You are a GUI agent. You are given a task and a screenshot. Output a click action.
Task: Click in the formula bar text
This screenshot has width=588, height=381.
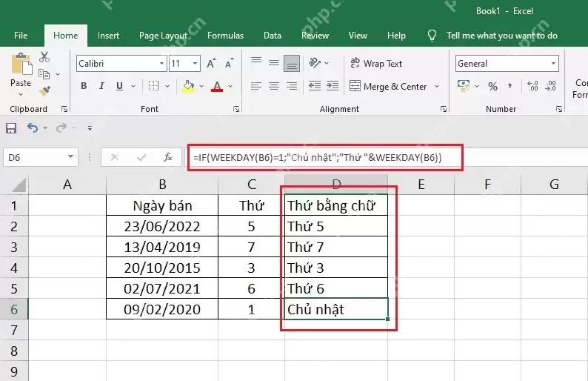tap(317, 157)
